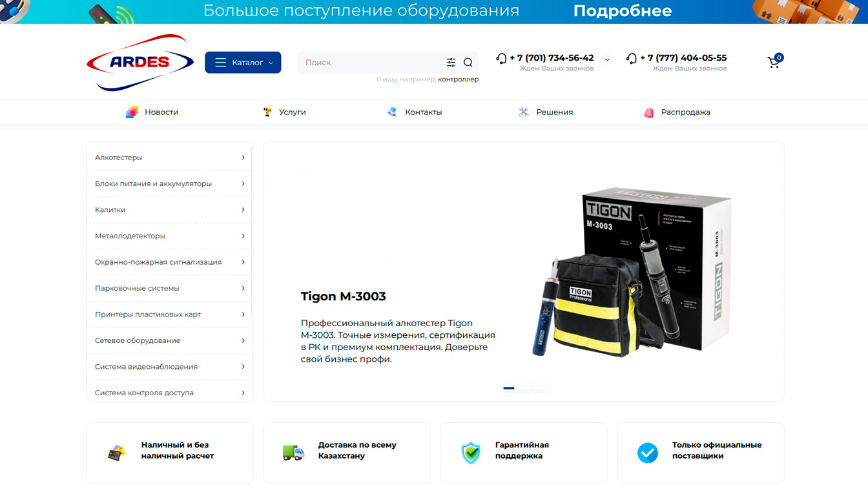
Task: Click the ARDES logo
Action: 140,62
